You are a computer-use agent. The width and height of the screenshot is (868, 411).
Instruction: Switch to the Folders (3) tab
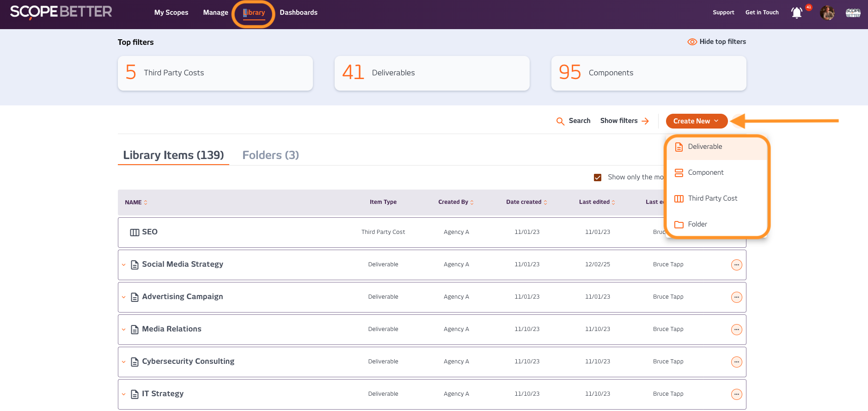click(x=270, y=155)
